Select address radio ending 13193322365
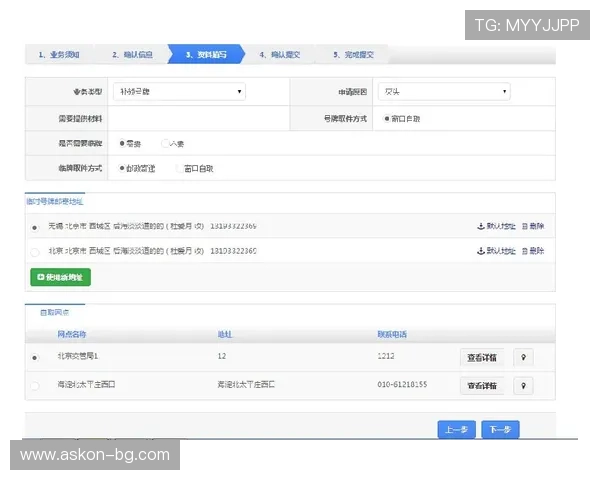The width and height of the screenshot is (600, 480). (35, 228)
